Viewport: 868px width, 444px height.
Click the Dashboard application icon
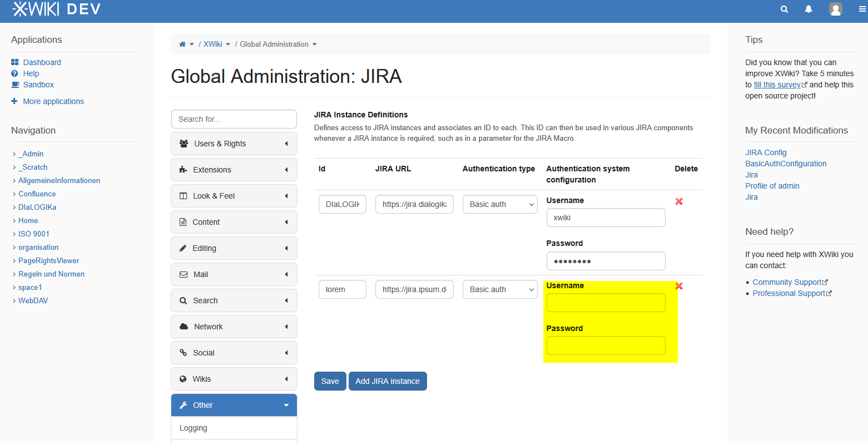click(x=15, y=62)
